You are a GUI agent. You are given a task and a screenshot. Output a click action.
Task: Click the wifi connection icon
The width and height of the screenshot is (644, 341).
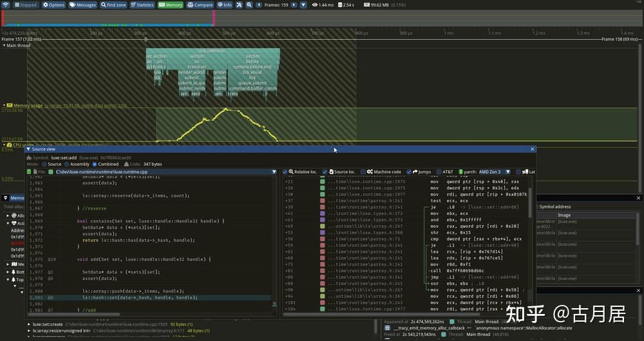coord(6,5)
